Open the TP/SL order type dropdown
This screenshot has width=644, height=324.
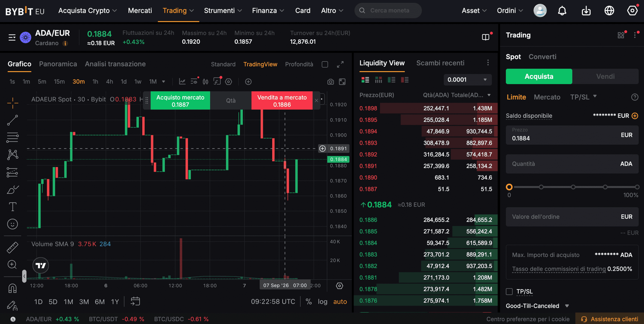pyautogui.click(x=583, y=97)
